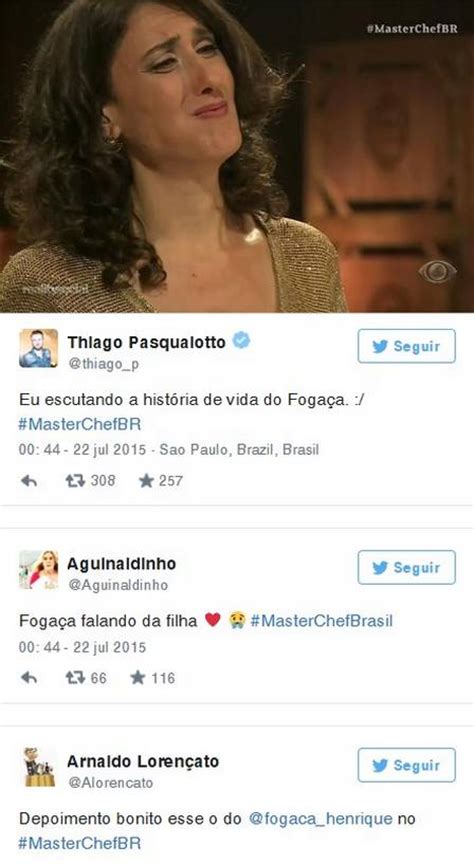Open the @fogaca_henrique mention link
474x865 pixels.
[x=321, y=818]
